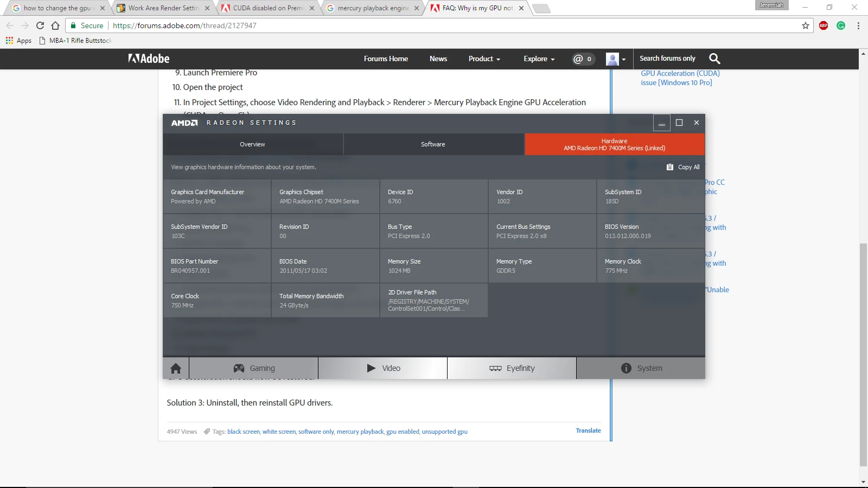Expand the Product dropdown
Image resolution: width=868 pixels, height=488 pixels.
[x=484, y=59]
